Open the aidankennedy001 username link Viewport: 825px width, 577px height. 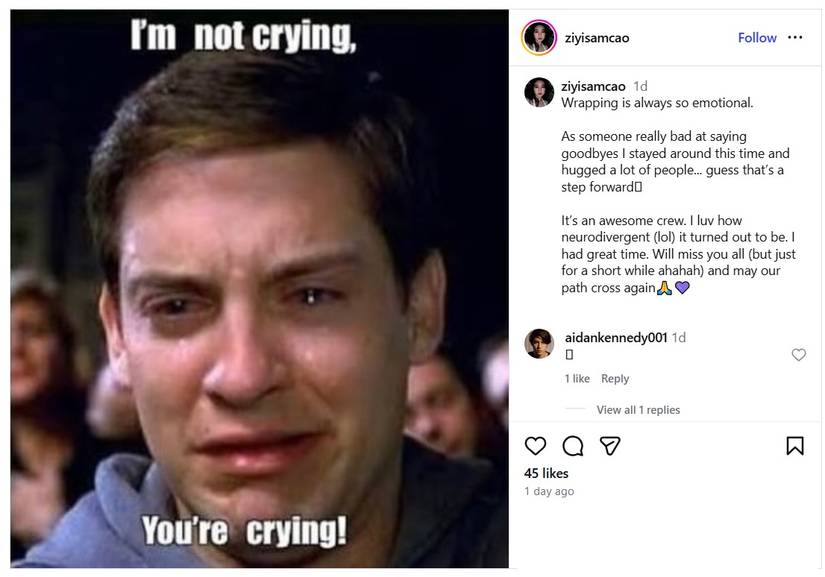click(616, 338)
